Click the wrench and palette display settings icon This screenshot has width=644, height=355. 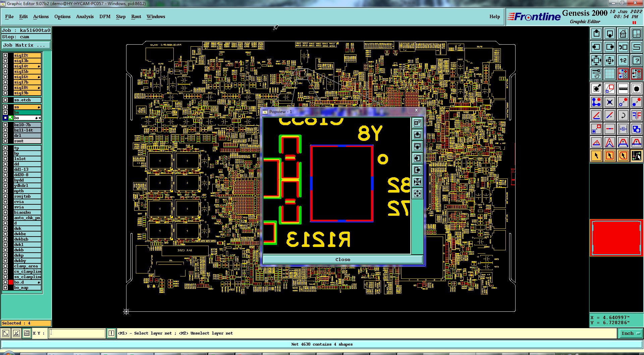(x=596, y=73)
